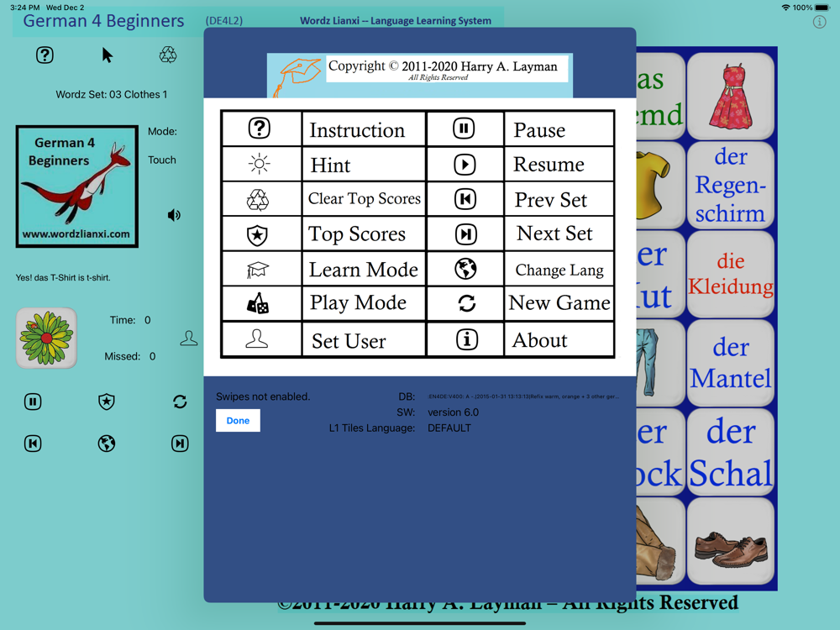Tap the Play Mode dice icon
840x630 pixels.
(258, 303)
